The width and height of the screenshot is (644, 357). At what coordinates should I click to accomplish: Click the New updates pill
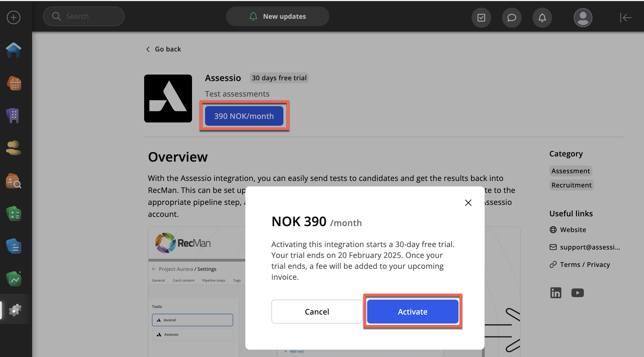277,16
